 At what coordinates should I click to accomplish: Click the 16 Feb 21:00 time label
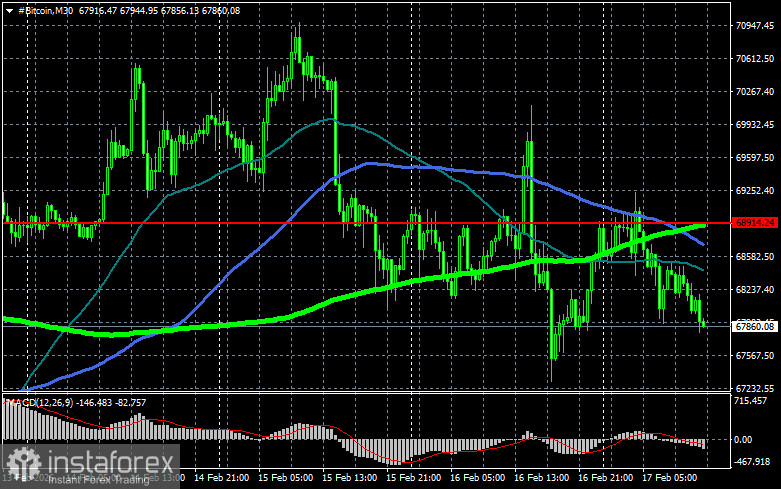605,477
